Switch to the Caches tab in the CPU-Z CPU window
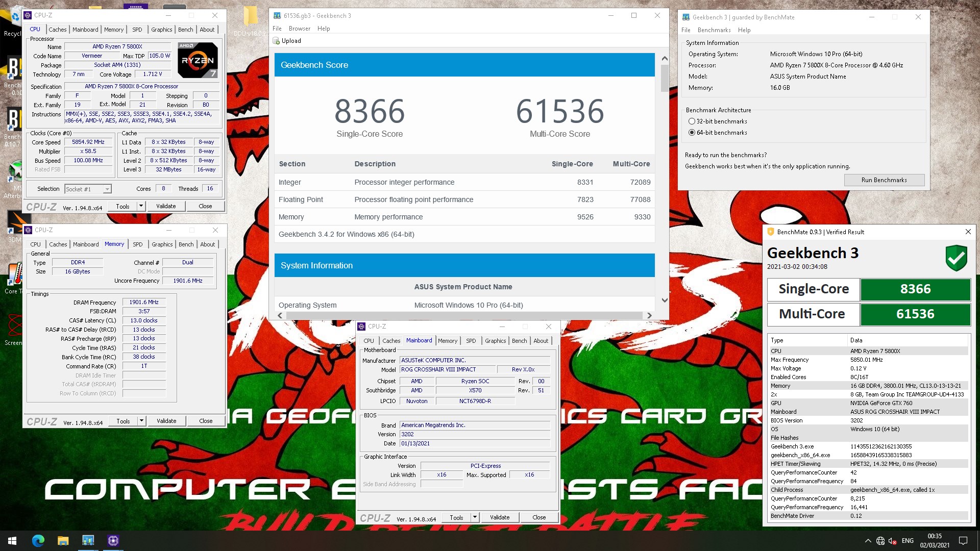The image size is (980, 551). pos(58,30)
